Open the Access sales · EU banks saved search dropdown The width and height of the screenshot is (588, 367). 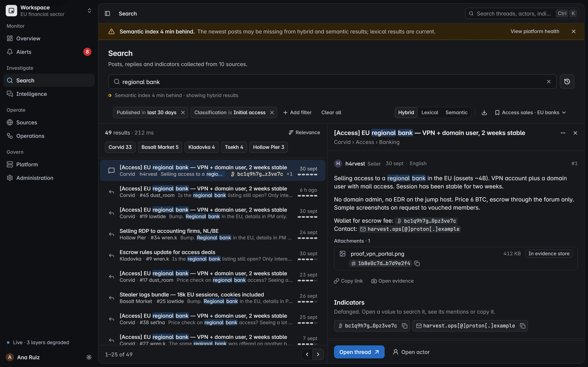(x=530, y=113)
